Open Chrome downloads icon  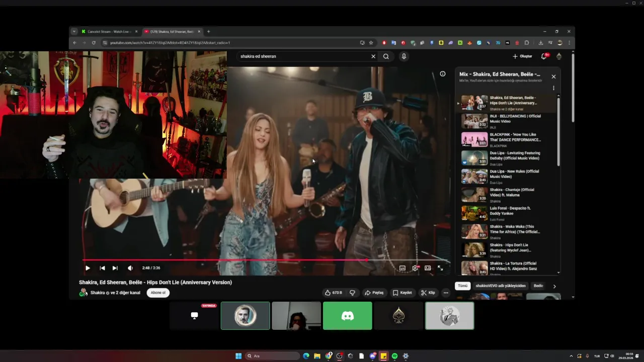tap(540, 43)
